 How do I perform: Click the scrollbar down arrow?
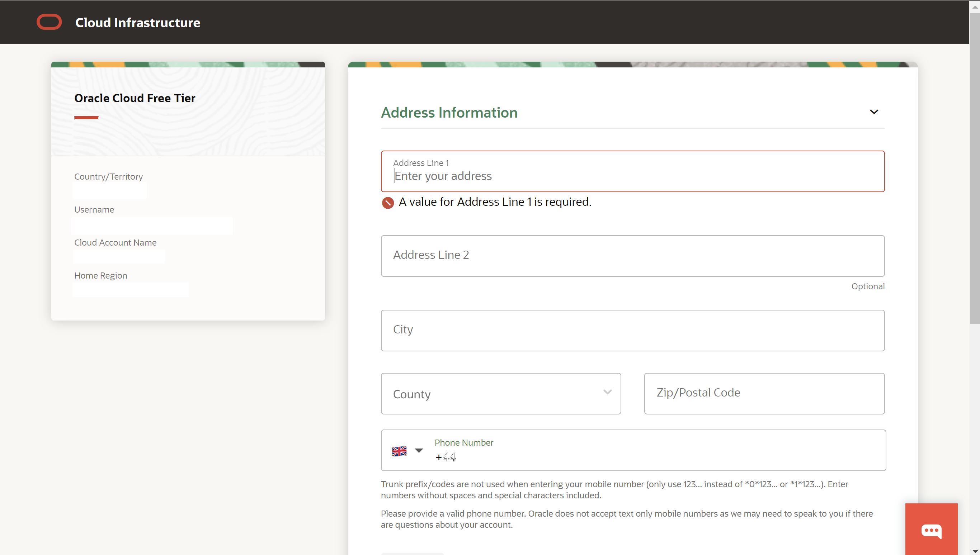pyautogui.click(x=975, y=551)
